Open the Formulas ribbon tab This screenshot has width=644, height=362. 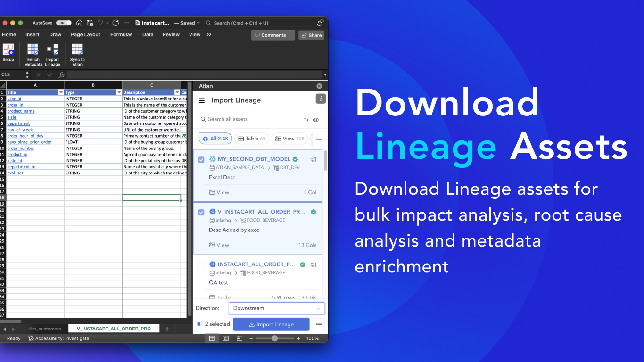pos(121,34)
